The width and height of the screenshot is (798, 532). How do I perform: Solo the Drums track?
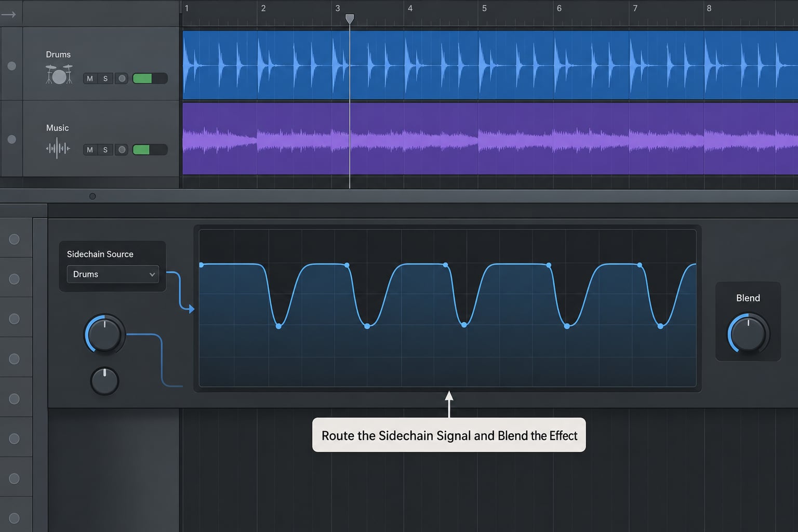click(105, 78)
